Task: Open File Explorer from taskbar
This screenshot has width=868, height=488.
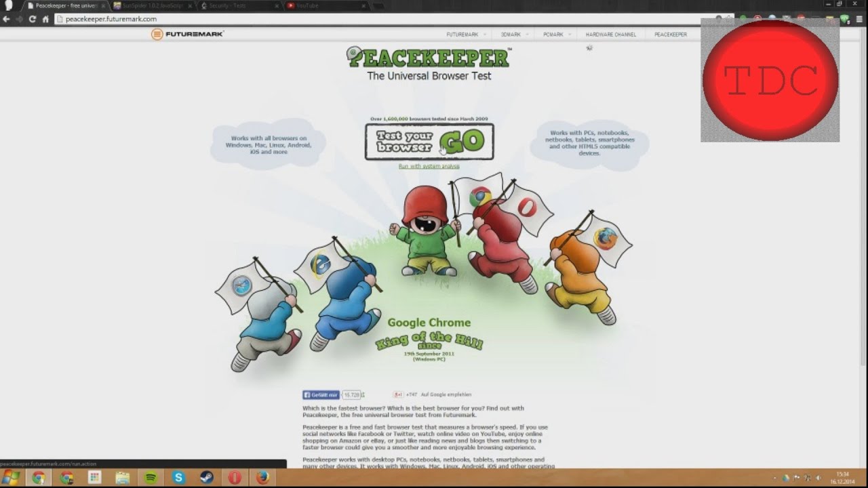Action: pos(122,478)
